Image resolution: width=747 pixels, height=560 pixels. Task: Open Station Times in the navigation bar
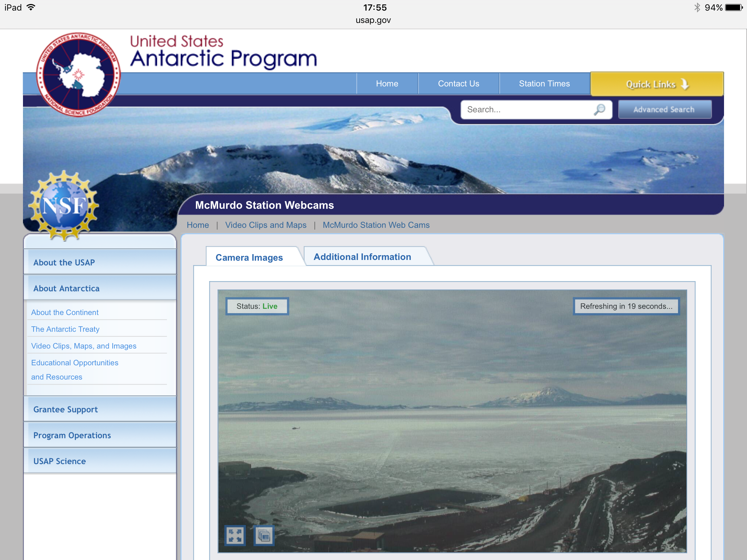point(544,83)
